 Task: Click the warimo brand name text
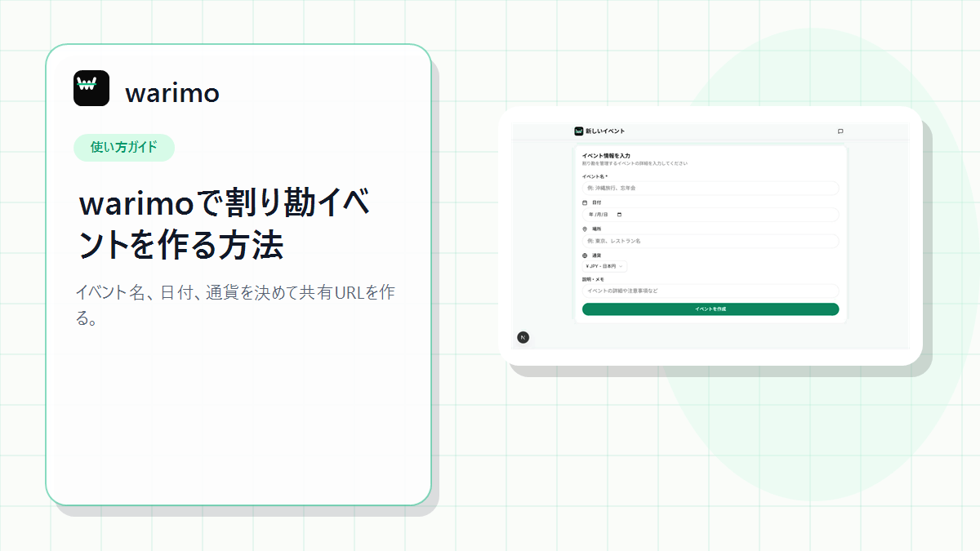coord(172,93)
